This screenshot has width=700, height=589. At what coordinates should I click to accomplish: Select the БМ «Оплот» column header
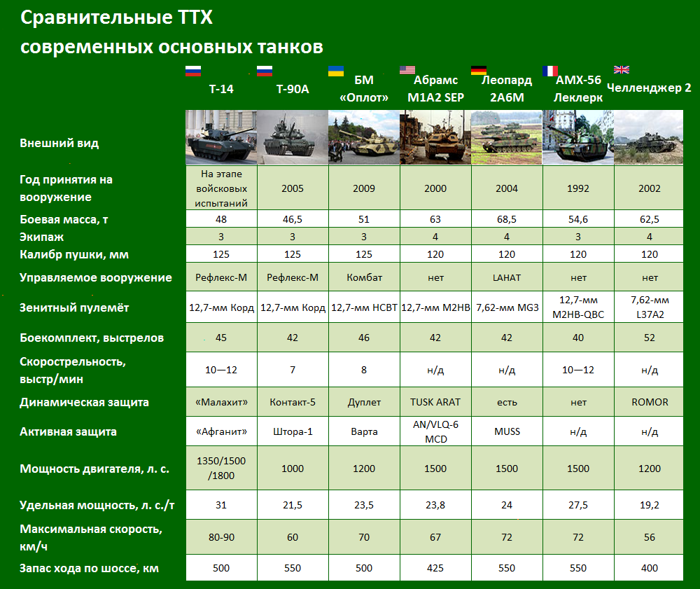364,88
